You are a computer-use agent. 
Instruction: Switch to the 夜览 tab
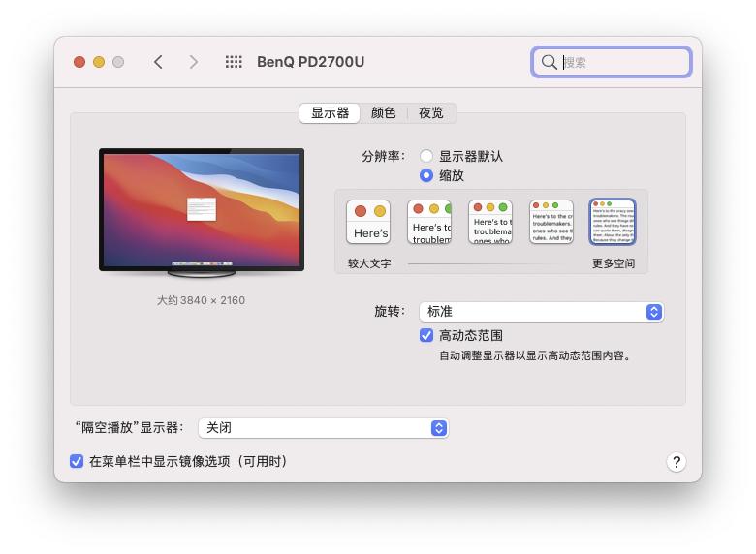click(431, 113)
